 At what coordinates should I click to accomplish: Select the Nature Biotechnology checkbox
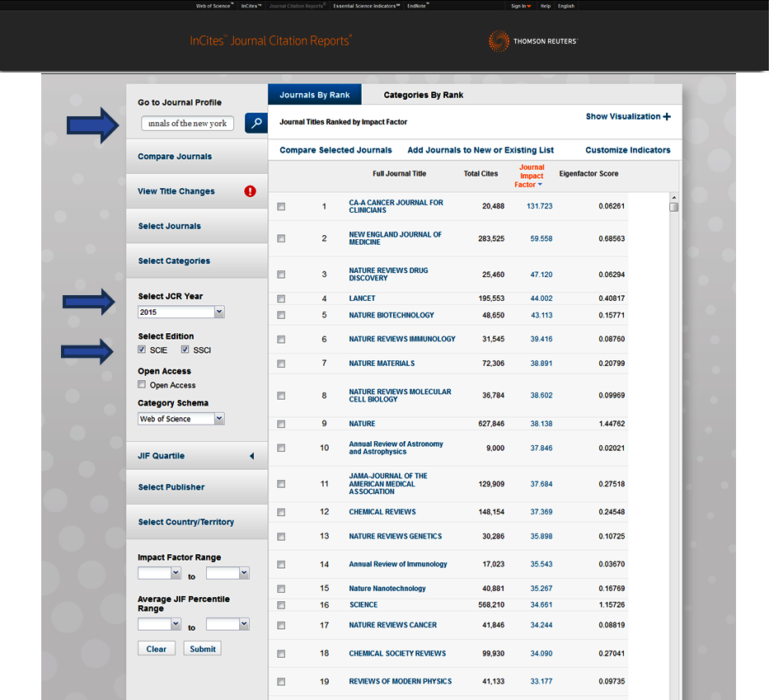coord(281,315)
